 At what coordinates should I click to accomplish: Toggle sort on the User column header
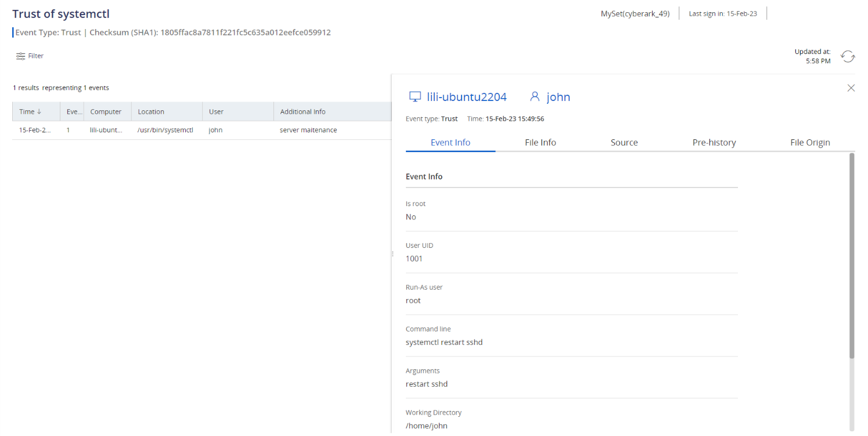tap(215, 111)
